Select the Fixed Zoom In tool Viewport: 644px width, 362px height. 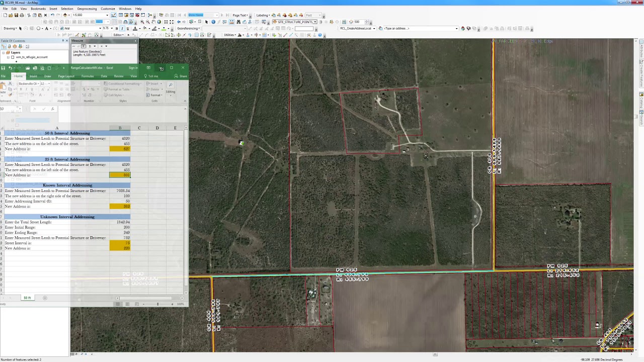(166, 22)
